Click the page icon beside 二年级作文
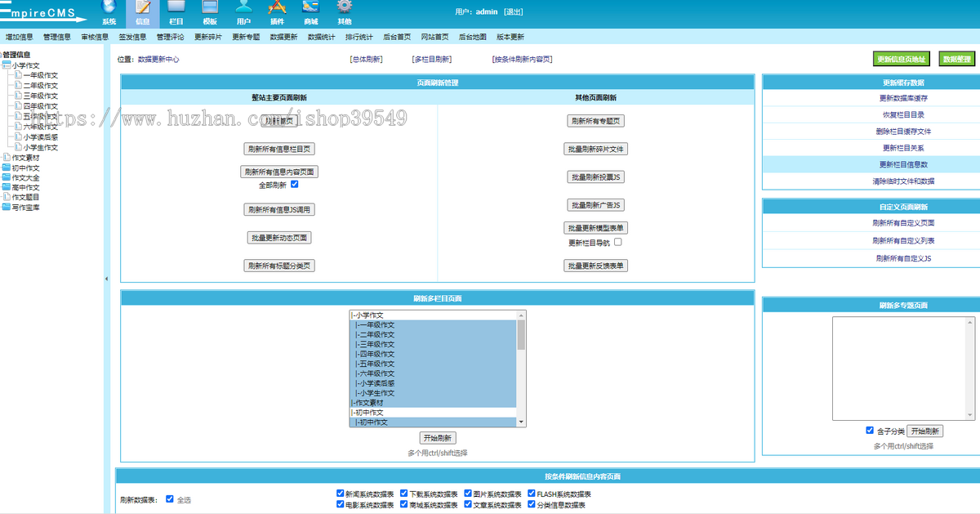The image size is (980, 514). 18,86
